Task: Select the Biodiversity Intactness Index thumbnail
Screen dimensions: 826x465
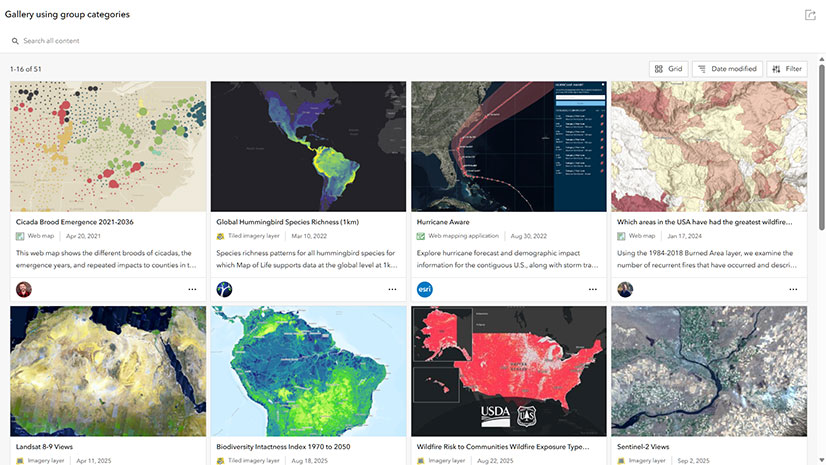Action: pyautogui.click(x=308, y=371)
